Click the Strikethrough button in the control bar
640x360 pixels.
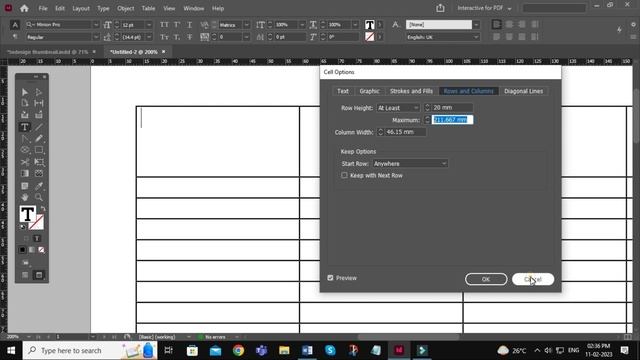click(189, 37)
